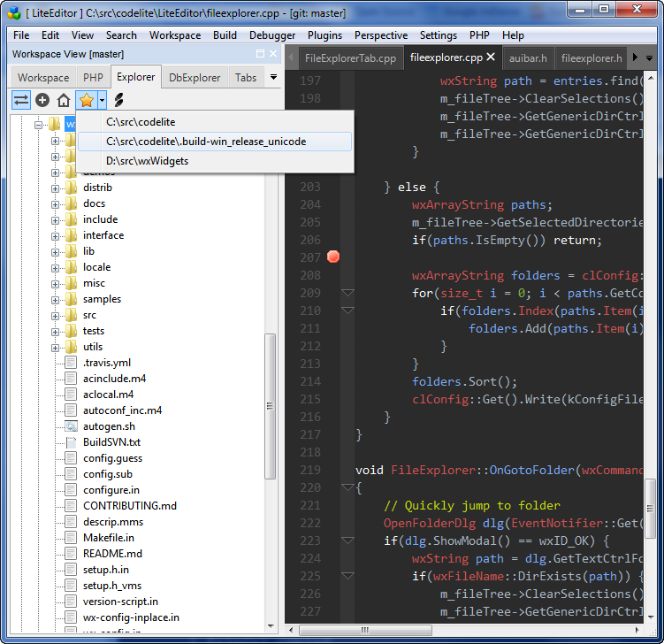Viewport: 664px width, 644px height.
Task: Click the misc folder icon
Action: click(71, 282)
